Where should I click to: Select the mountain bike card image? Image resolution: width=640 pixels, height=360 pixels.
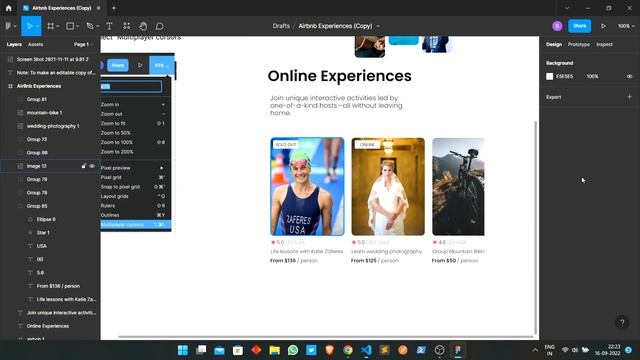tap(458, 187)
